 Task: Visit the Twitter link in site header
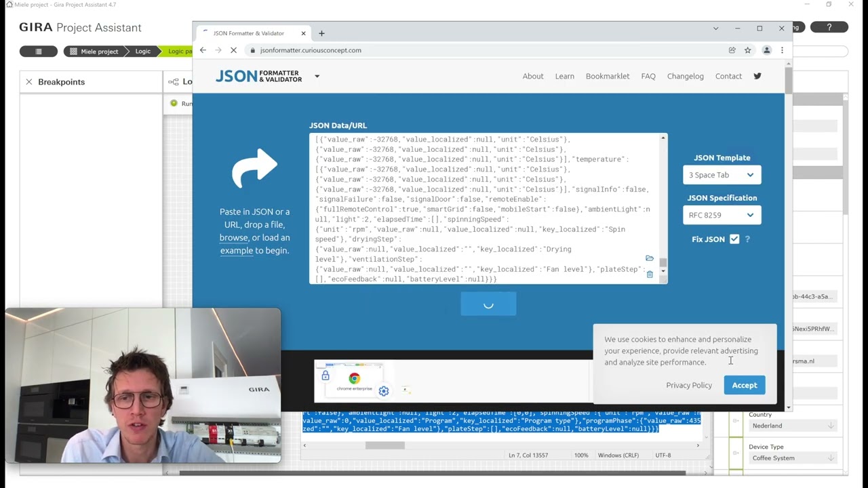(757, 76)
